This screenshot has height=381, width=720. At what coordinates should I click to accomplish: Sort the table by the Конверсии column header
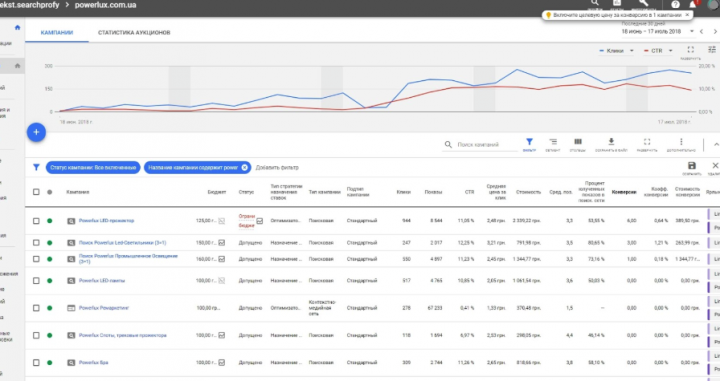click(x=624, y=192)
